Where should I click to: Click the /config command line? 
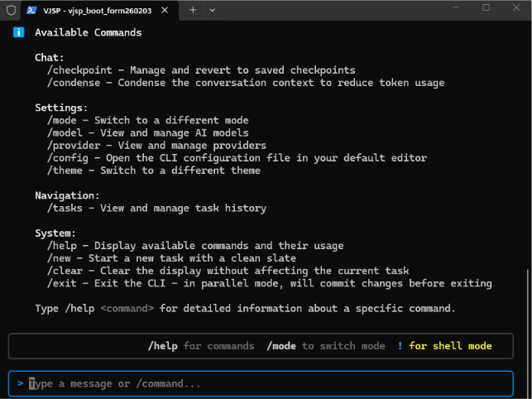point(237,158)
